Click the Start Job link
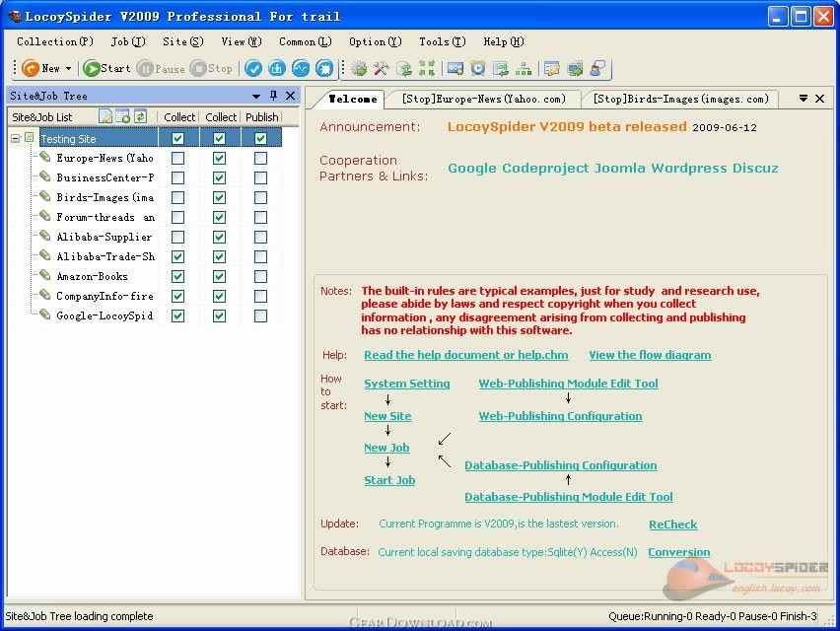The image size is (840, 631). [389, 480]
